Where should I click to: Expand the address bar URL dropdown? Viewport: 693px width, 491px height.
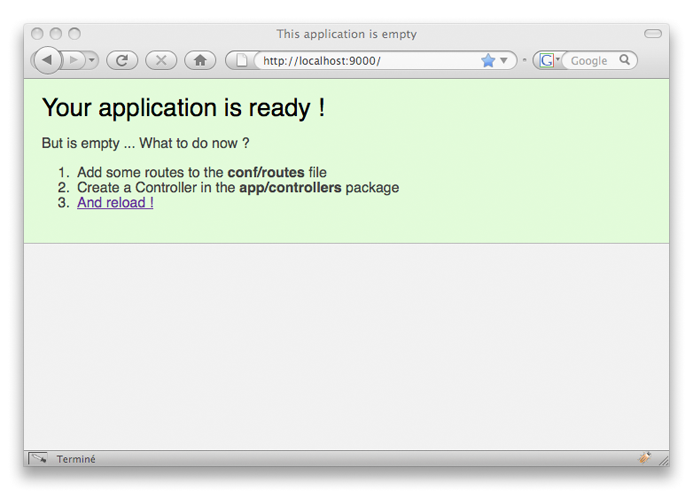click(504, 61)
